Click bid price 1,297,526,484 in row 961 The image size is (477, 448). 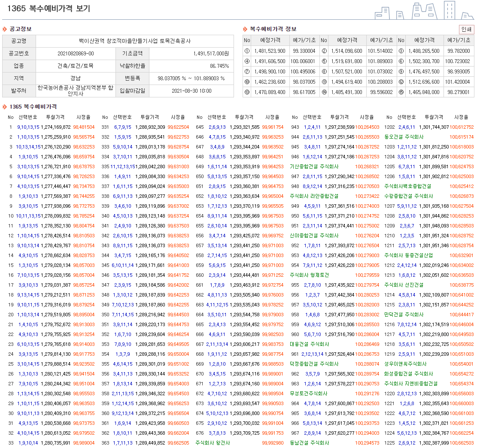340,354
